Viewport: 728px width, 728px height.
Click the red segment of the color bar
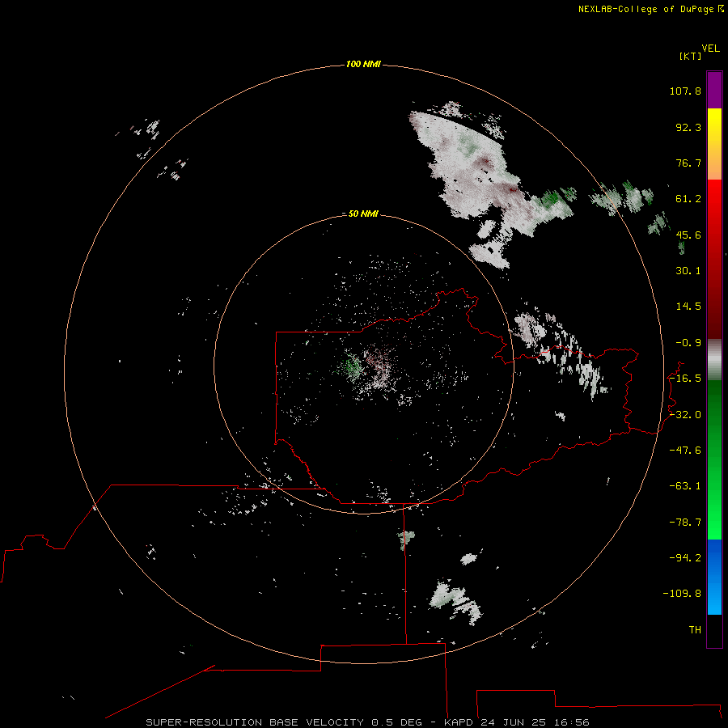pos(714,259)
